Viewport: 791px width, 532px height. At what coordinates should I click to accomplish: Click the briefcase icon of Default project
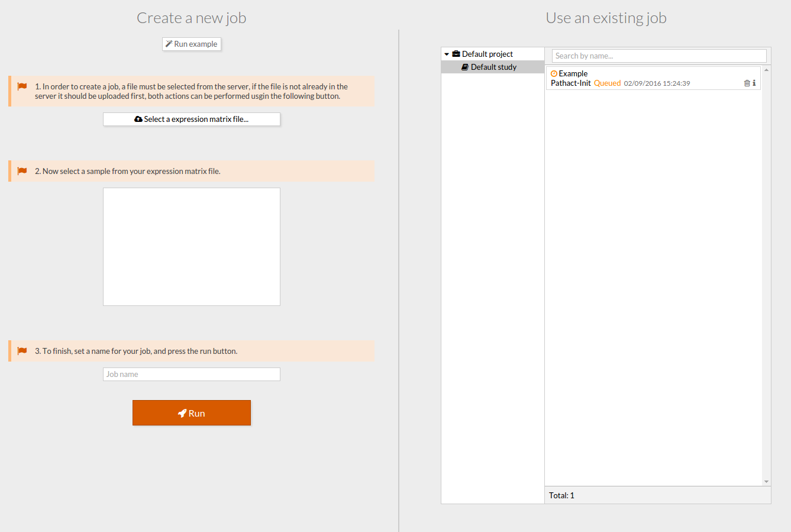(456, 54)
